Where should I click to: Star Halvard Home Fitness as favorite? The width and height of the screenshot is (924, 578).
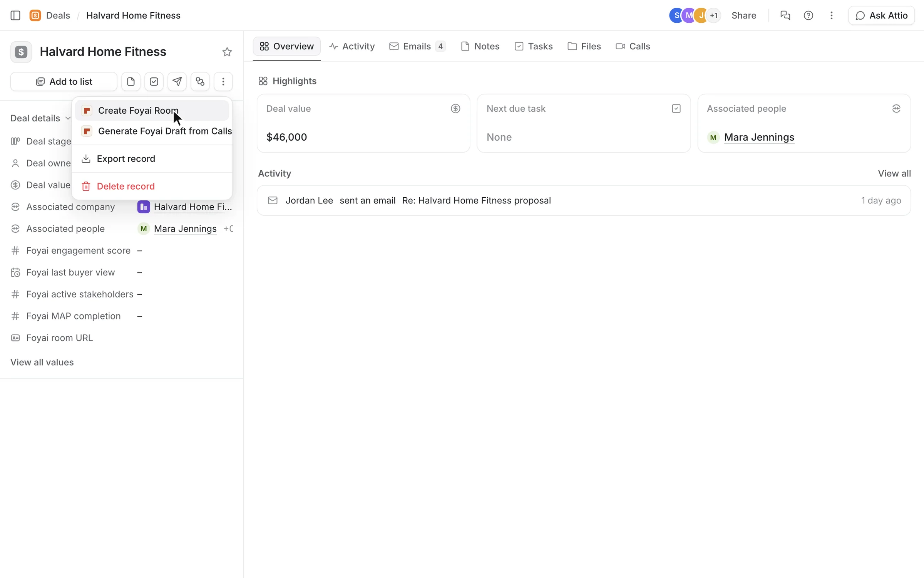tap(227, 52)
